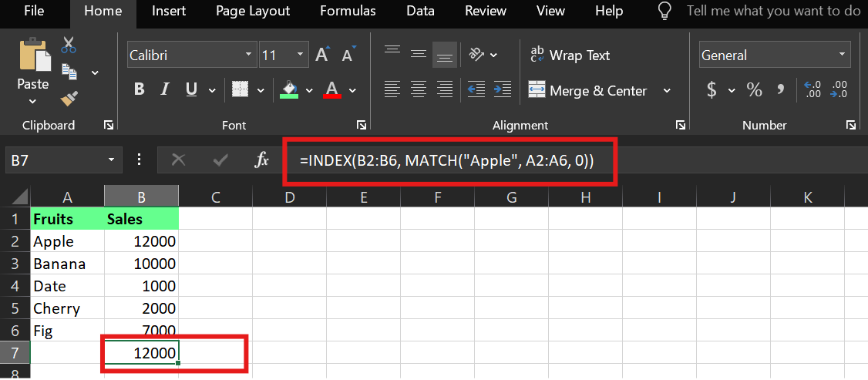Open Merge & Center dropdown arrow
The width and height of the screenshot is (868, 380).
[x=667, y=90]
